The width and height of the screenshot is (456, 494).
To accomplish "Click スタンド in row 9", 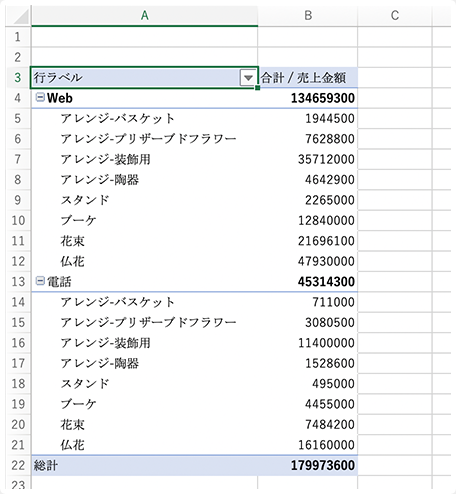I will pyautogui.click(x=85, y=200).
